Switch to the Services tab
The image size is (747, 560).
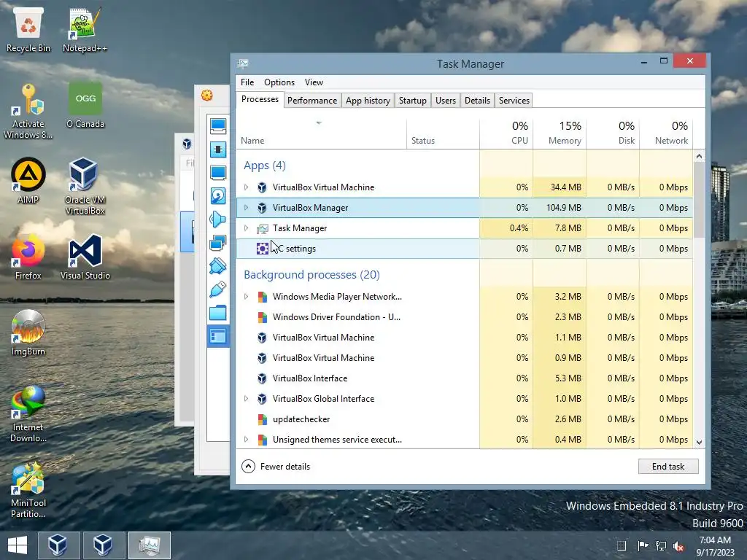tap(514, 101)
